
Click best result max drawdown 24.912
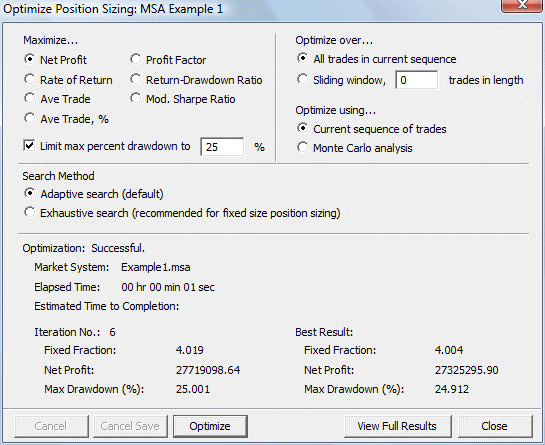(452, 389)
